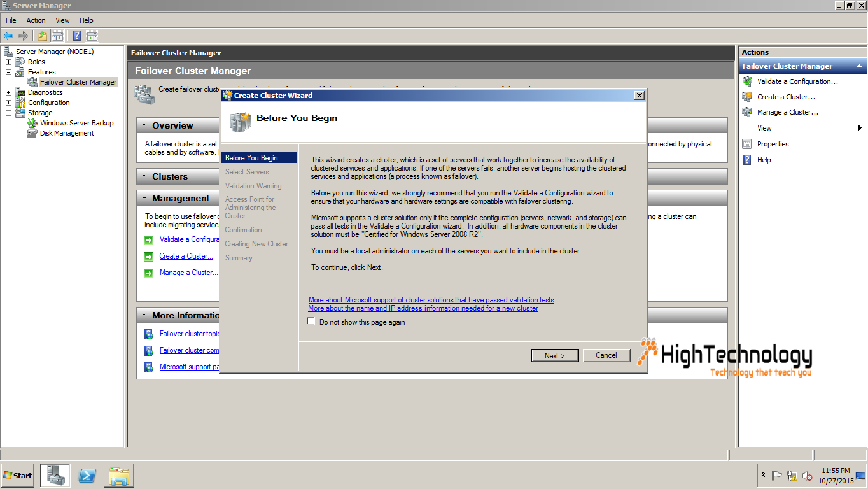
Task: Open link about Microsoft support of cluster solutions
Action: point(431,300)
